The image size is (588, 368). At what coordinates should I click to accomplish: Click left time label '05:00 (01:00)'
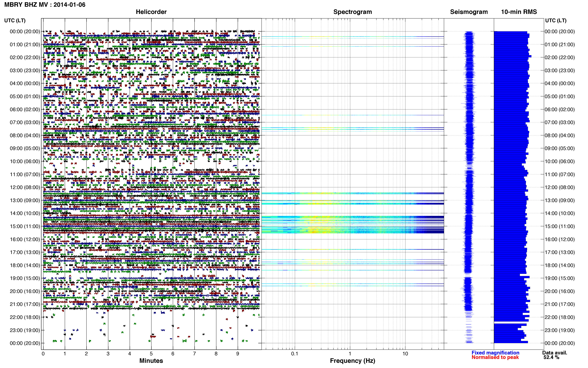[x=25, y=96]
